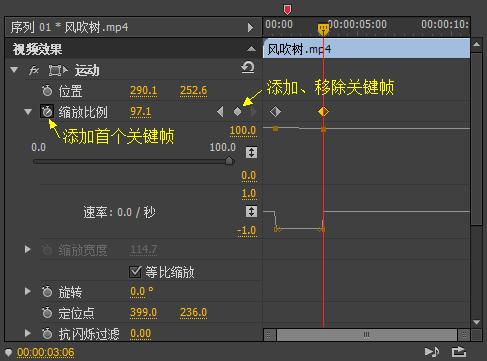The width and height of the screenshot is (487, 361).
Task: Select the orange keyframe at the playhead
Action: click(323, 112)
